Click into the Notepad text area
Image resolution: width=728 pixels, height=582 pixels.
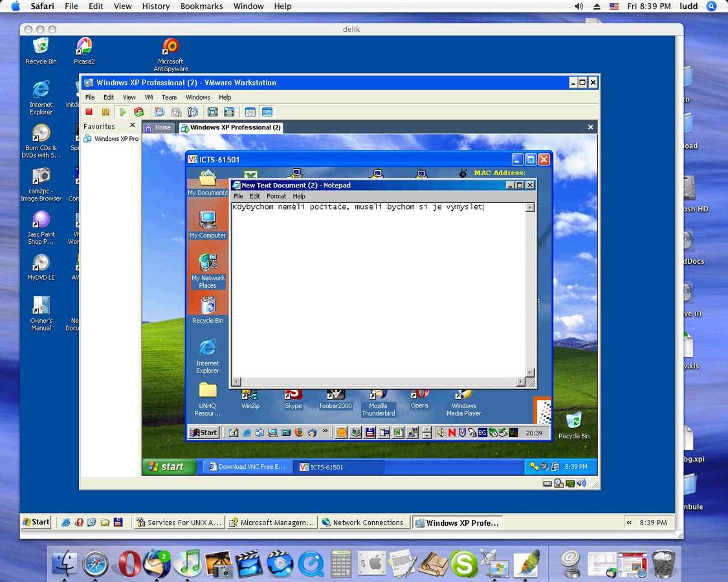click(x=379, y=290)
